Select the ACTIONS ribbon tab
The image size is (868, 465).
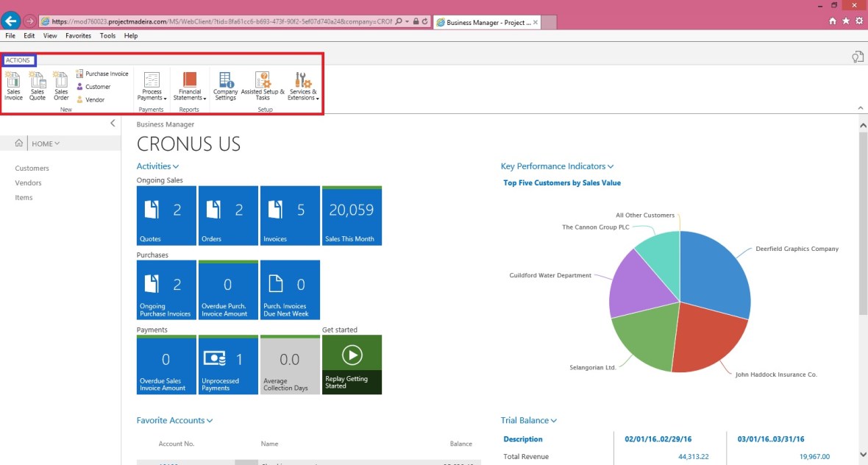(x=18, y=60)
